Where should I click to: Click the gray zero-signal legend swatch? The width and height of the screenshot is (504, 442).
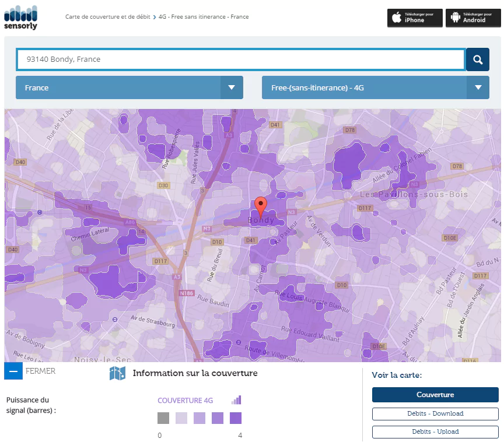point(163,418)
